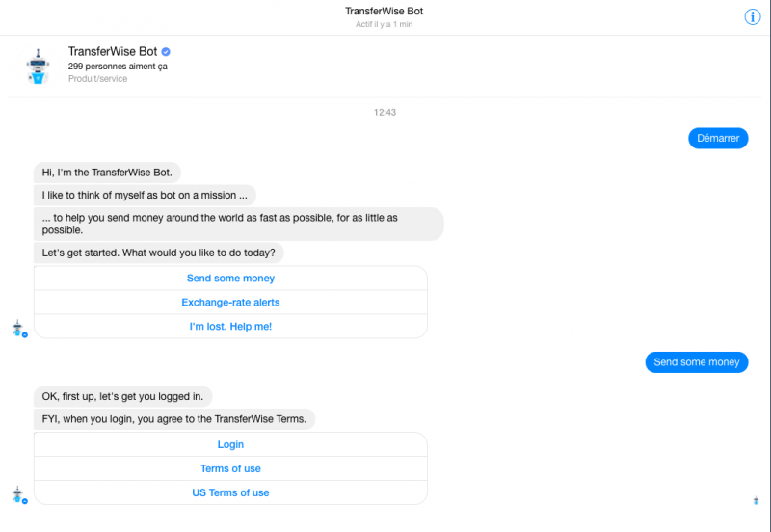Select Exchange-rate alerts option

(230, 303)
